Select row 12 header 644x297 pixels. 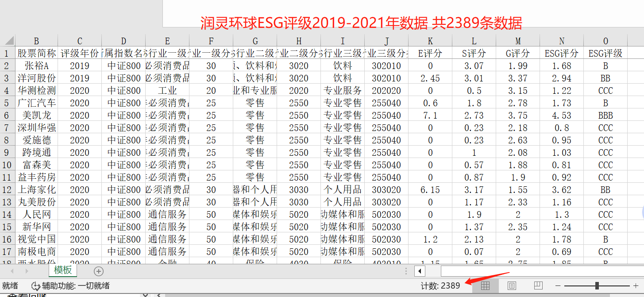pyautogui.click(x=8, y=190)
